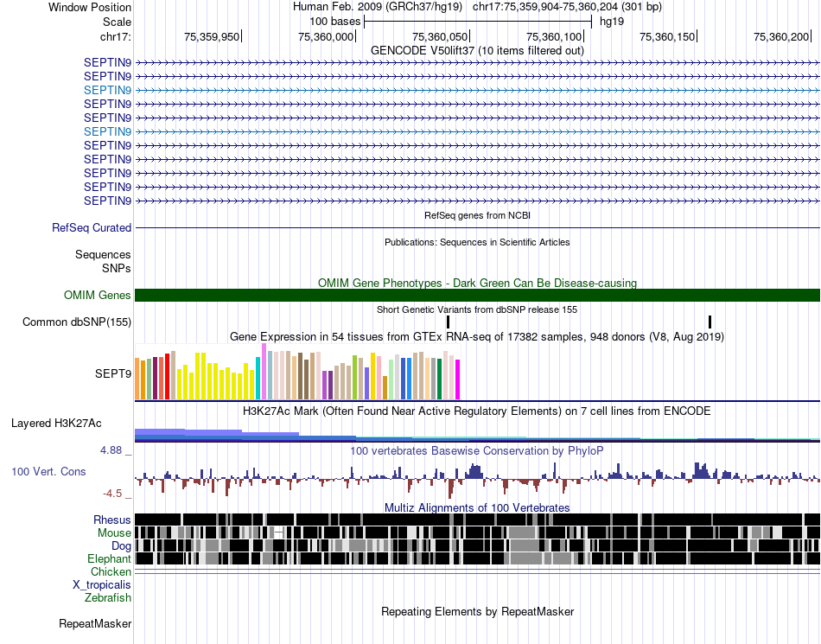Open Multiz Alignments of 100 Vertebrates title
Image resolution: width=821 pixels, height=644 pixels.
point(477,508)
